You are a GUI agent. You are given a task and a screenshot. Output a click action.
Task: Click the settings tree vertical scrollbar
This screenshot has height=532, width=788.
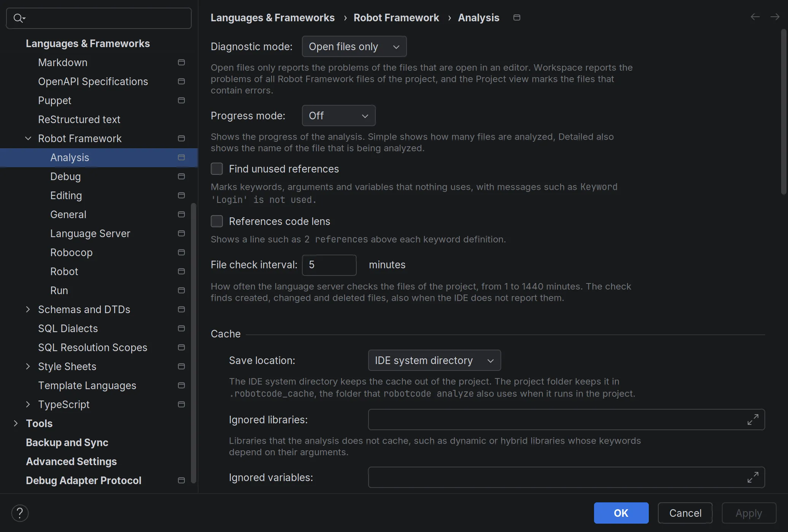194,343
